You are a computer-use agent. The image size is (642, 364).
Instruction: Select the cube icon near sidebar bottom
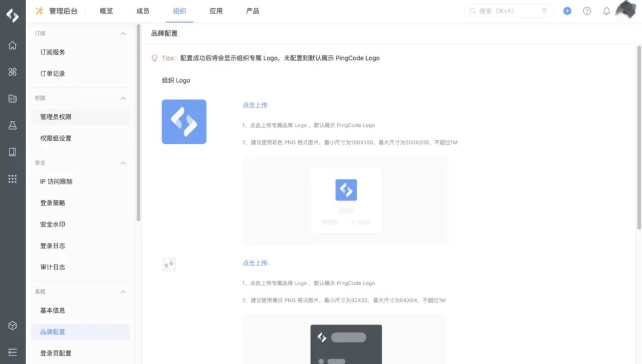[x=12, y=325]
